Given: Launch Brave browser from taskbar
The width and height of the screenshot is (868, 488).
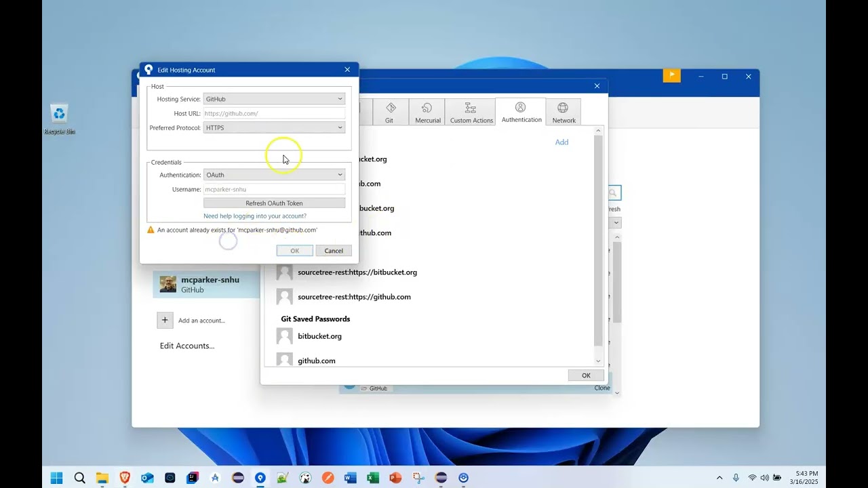Looking at the screenshot, I should 125,478.
